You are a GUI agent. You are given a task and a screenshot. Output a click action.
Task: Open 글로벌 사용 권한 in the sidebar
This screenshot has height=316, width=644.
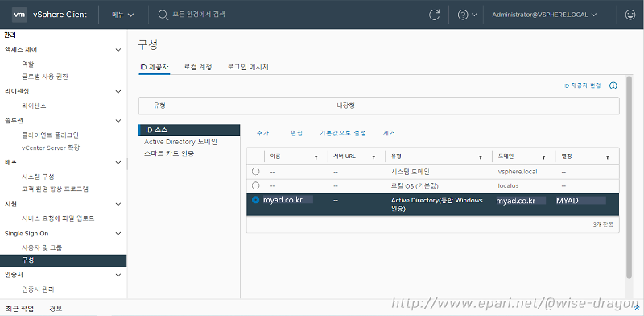coord(45,77)
